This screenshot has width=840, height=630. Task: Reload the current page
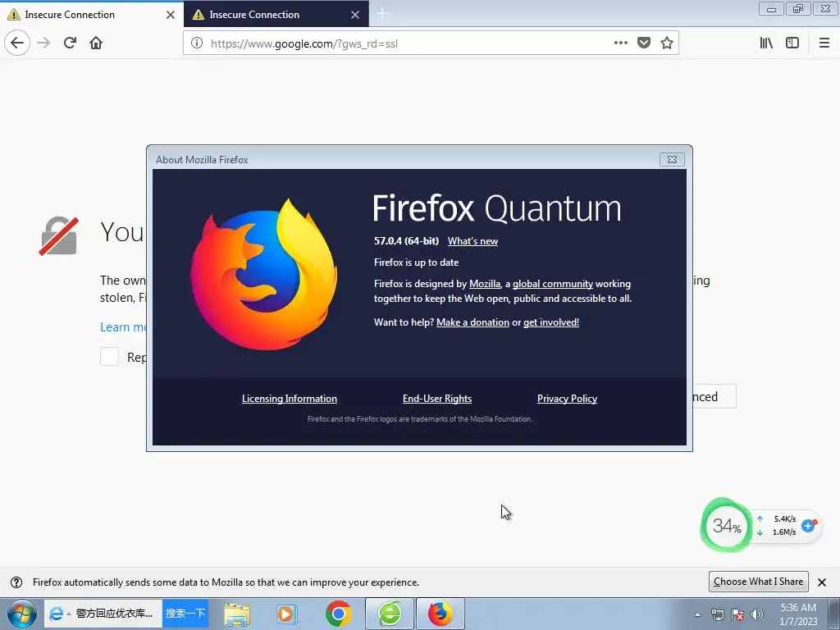(70, 43)
